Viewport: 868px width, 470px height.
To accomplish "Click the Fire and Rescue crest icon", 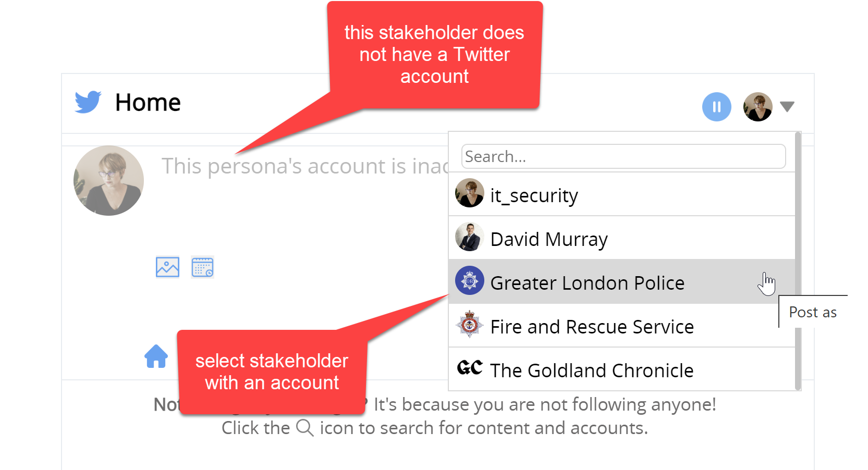I will pos(469,325).
